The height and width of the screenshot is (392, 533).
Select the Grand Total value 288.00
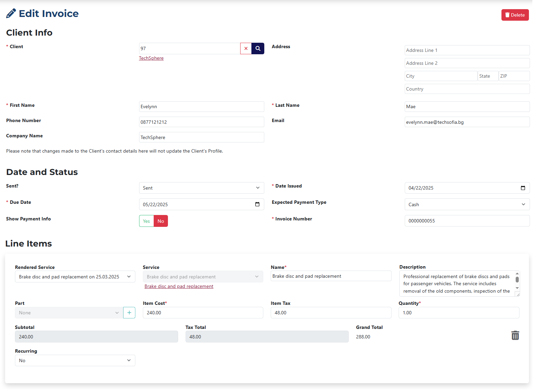pyautogui.click(x=363, y=337)
